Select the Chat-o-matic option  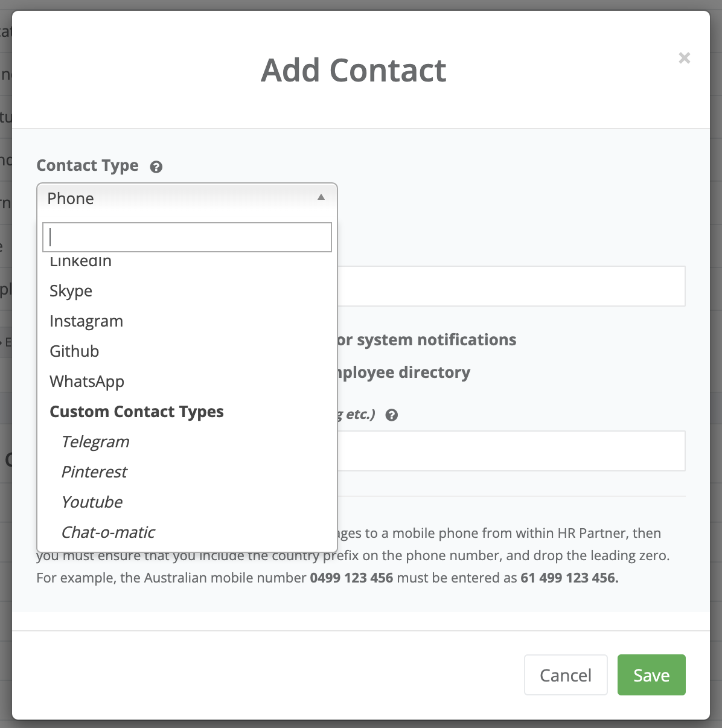click(x=108, y=532)
